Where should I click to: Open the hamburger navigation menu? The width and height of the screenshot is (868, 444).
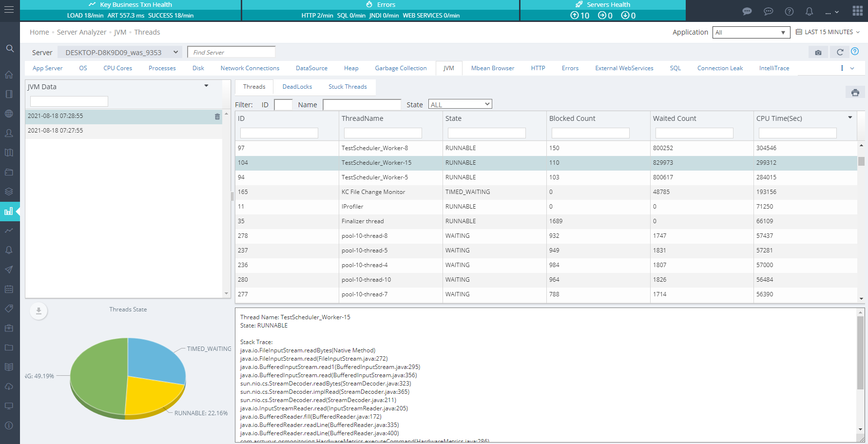point(9,10)
